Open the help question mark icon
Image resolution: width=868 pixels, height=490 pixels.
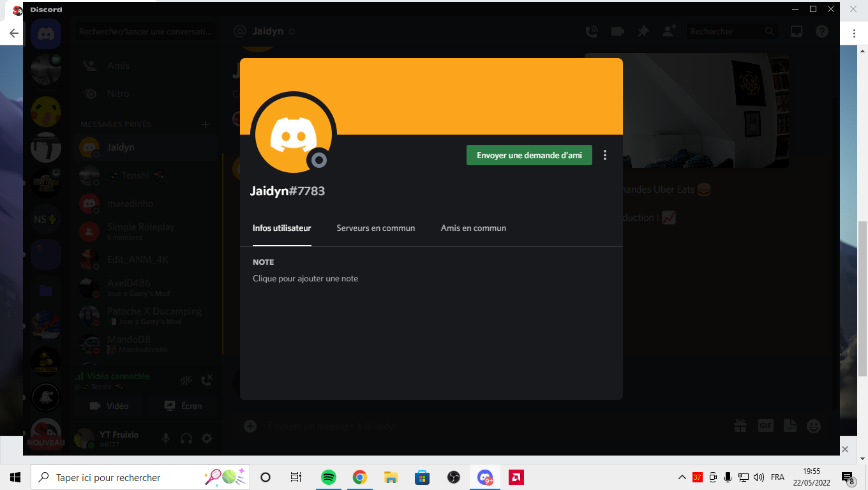[x=822, y=31]
